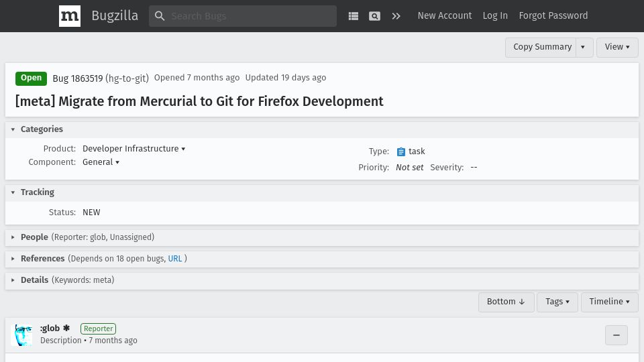
Task: Open the View dropdown menu
Action: 617,47
